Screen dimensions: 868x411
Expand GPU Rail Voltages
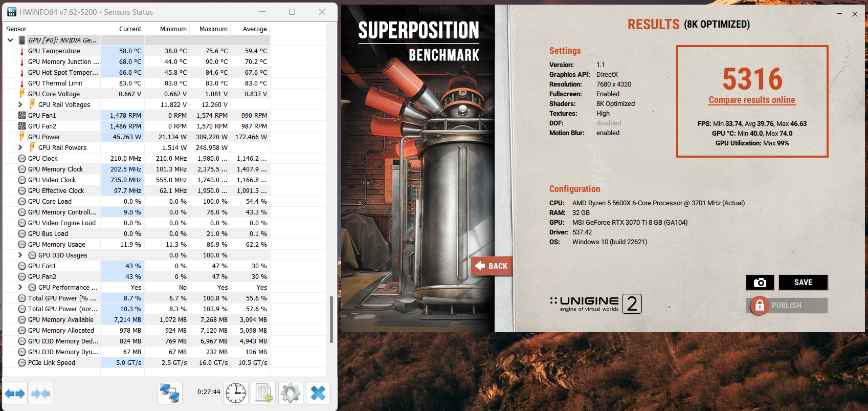pyautogui.click(x=20, y=104)
